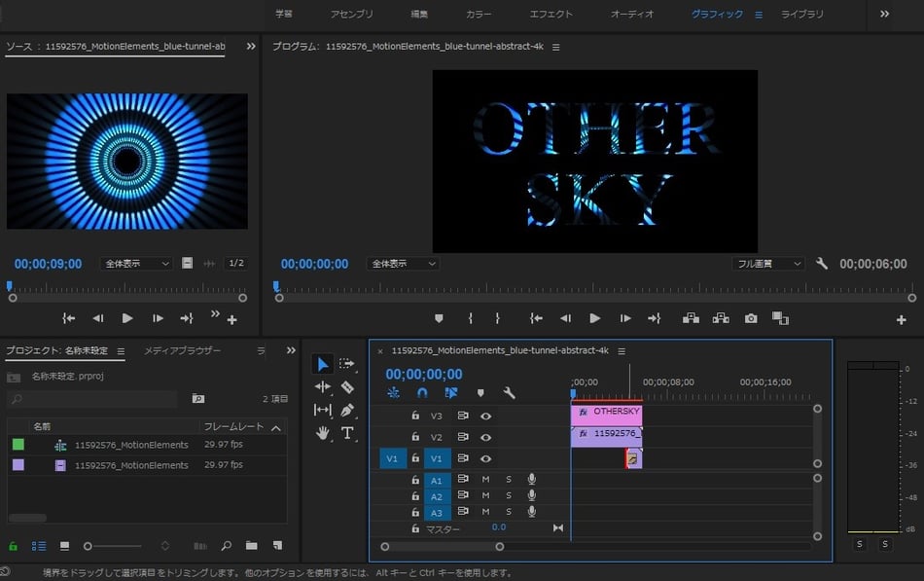Select the Pen tool
The image size is (924, 581).
(x=347, y=411)
